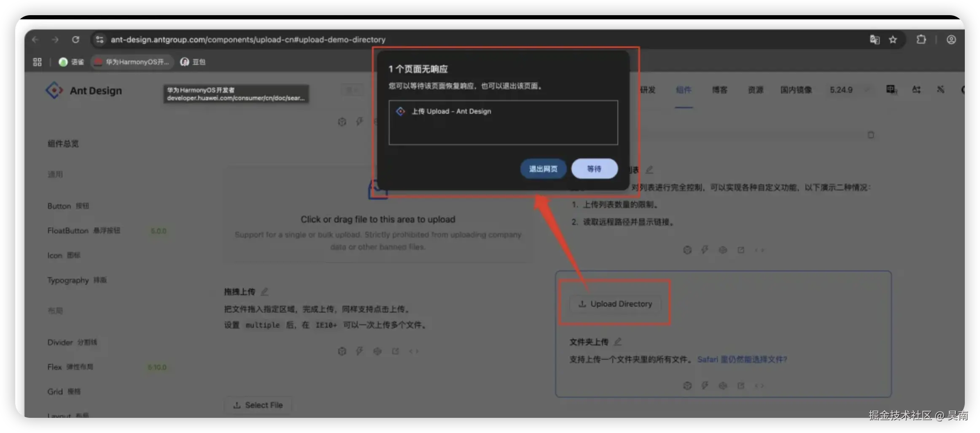Open StackBlitz for the 文件夹上传 demo
The height and width of the screenshot is (433, 980).
[x=705, y=386]
